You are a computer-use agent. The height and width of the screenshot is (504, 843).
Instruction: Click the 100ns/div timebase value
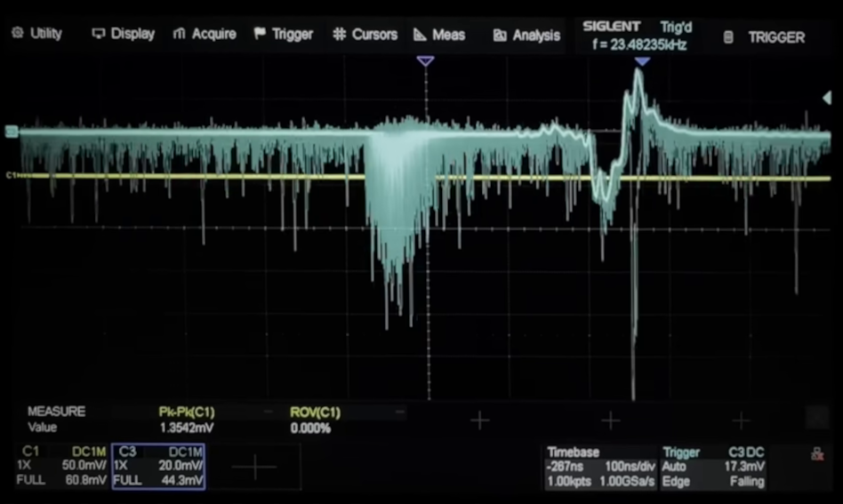pyautogui.click(x=630, y=467)
